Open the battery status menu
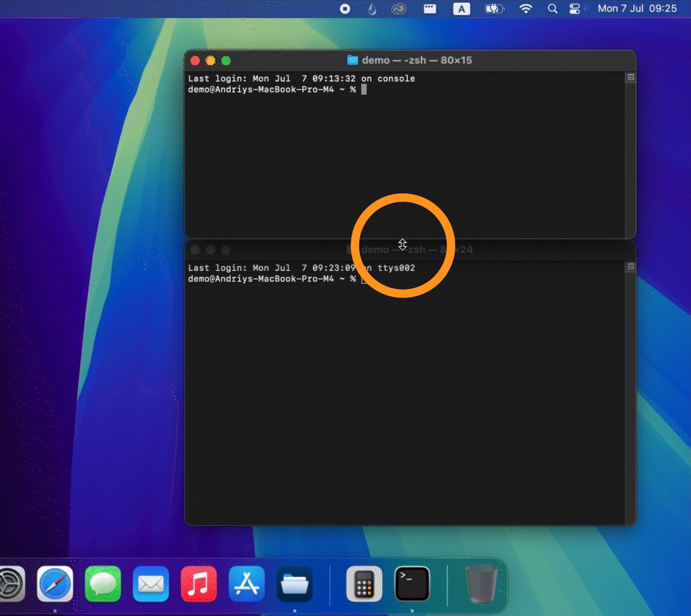Screen dimensions: 691x616 (x=494, y=9)
